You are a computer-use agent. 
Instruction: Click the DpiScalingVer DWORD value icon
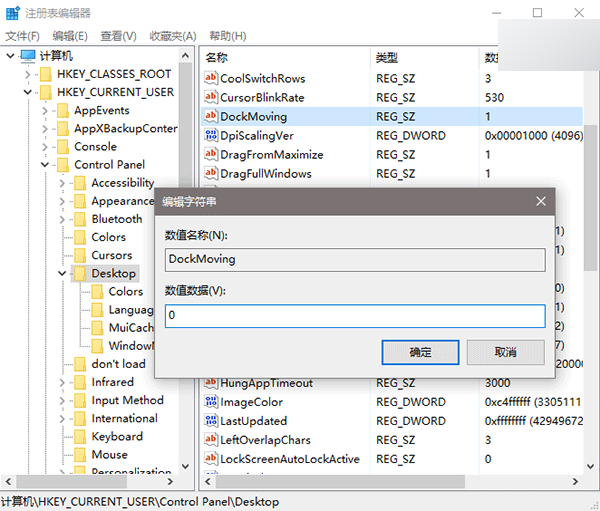[x=210, y=136]
